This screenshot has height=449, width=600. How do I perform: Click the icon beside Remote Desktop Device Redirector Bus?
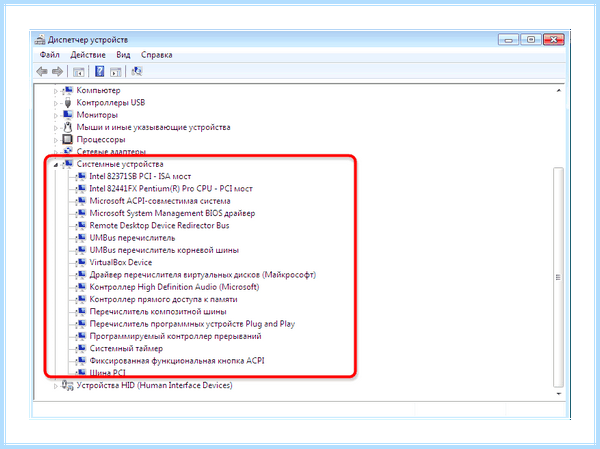pos(81,225)
